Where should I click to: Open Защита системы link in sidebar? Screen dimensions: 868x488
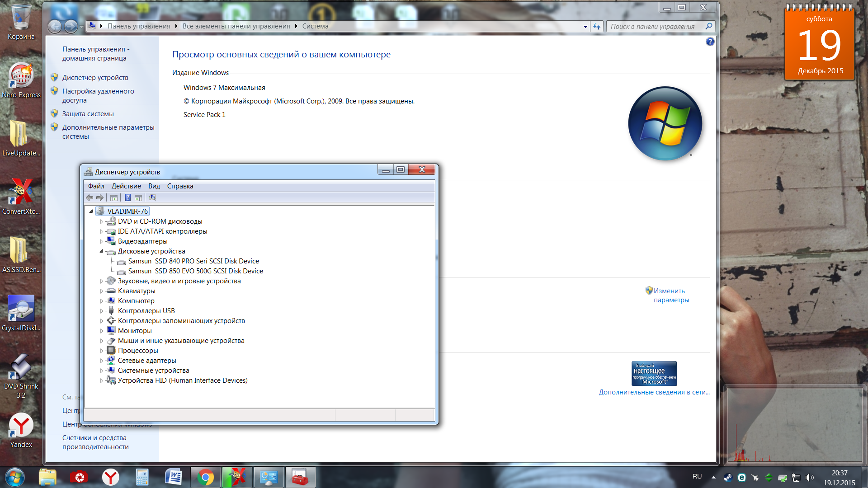point(88,114)
